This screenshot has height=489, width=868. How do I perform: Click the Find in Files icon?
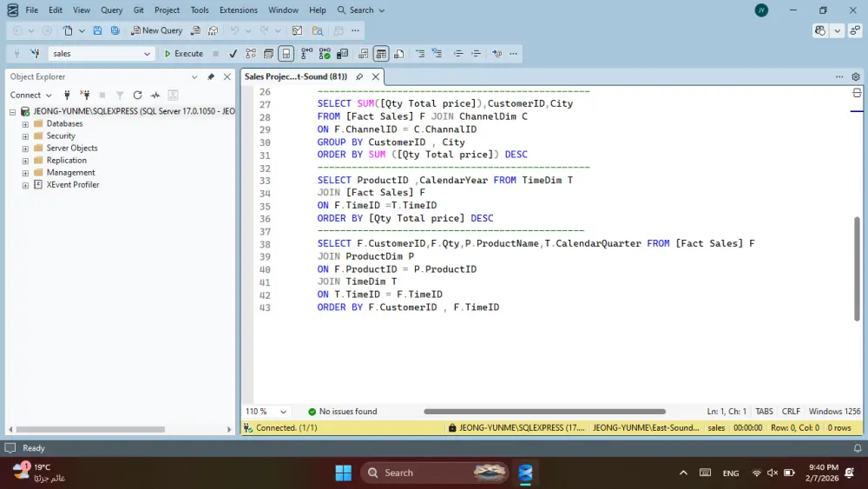(317, 30)
